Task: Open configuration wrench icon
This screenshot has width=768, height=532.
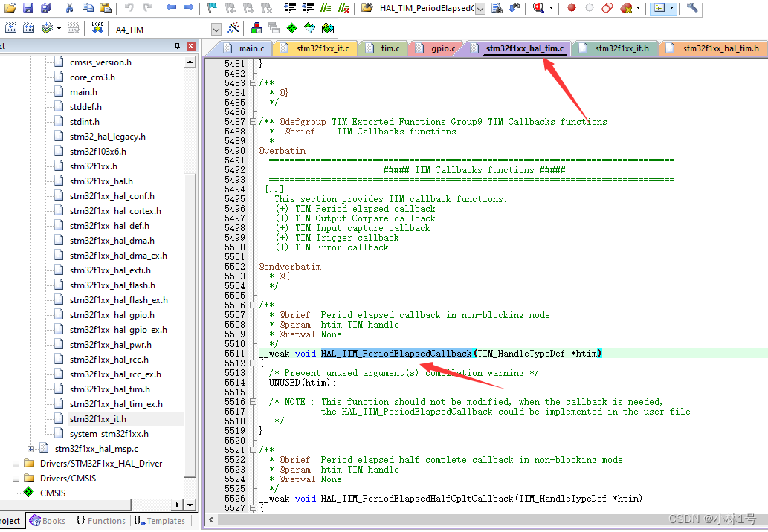Action: coord(692,7)
